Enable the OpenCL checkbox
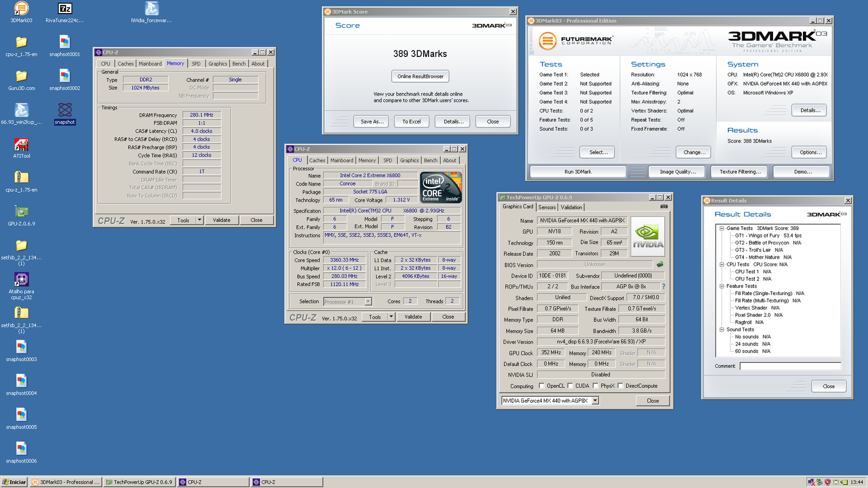 pyautogui.click(x=541, y=386)
